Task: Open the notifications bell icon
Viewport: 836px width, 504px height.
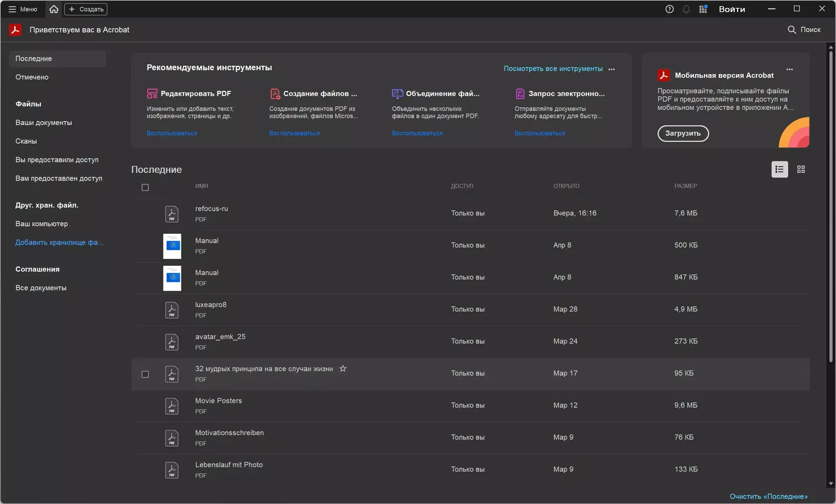Action: [x=686, y=9]
